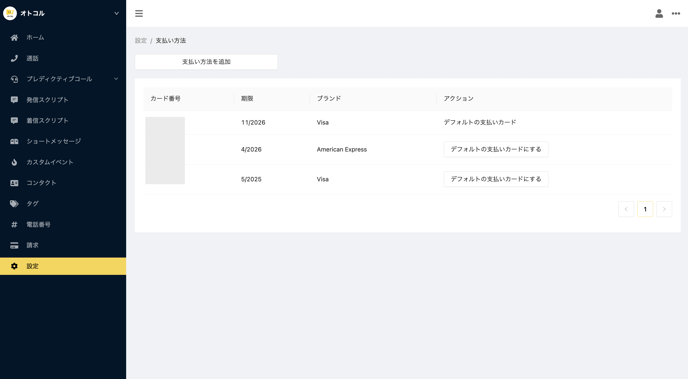This screenshot has width=688, height=379.
Task: Click the カスタムイベント flame icon
Action: click(x=14, y=162)
